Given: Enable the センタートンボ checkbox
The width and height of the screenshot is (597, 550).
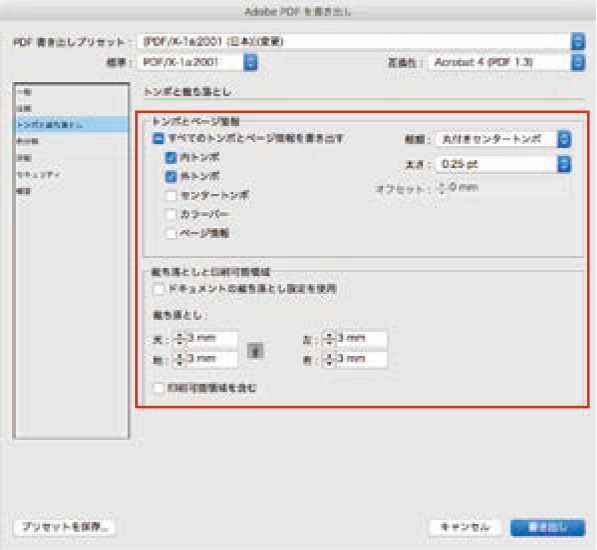Looking at the screenshot, I should pos(171,195).
